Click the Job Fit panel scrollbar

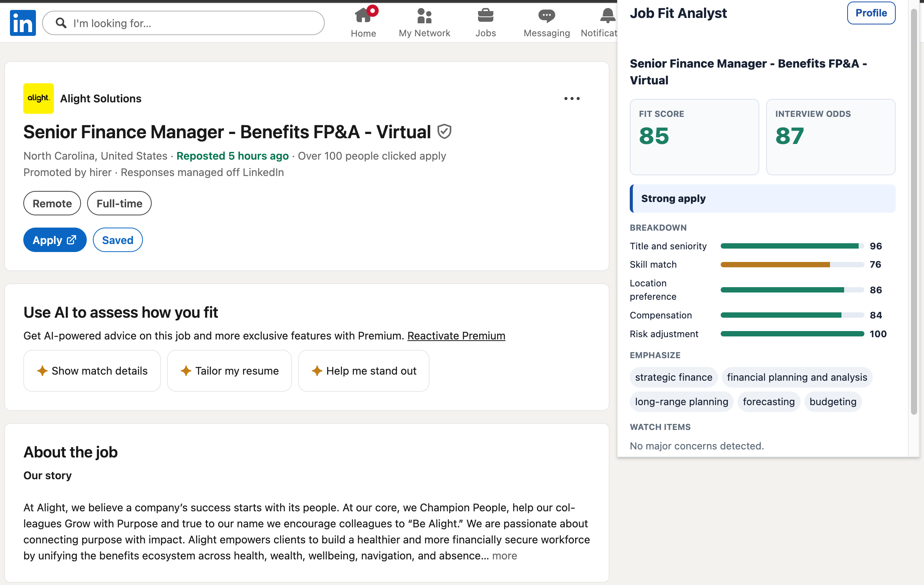(914, 211)
